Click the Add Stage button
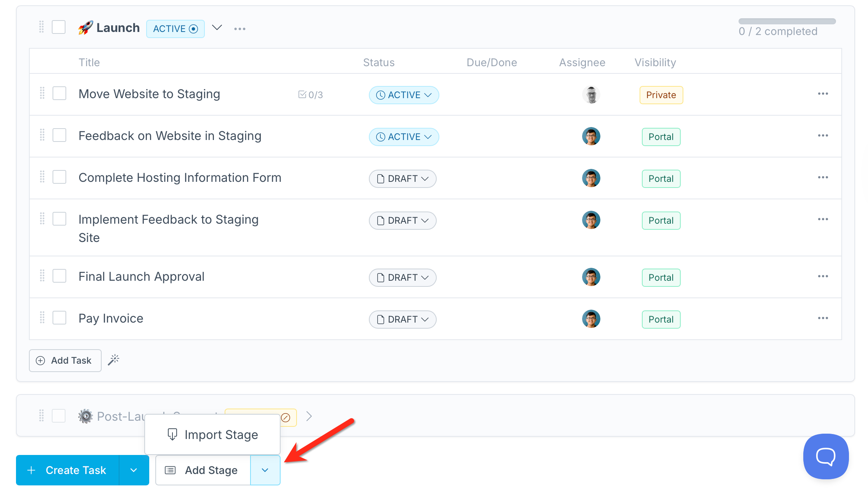The image size is (868, 493). [203, 470]
